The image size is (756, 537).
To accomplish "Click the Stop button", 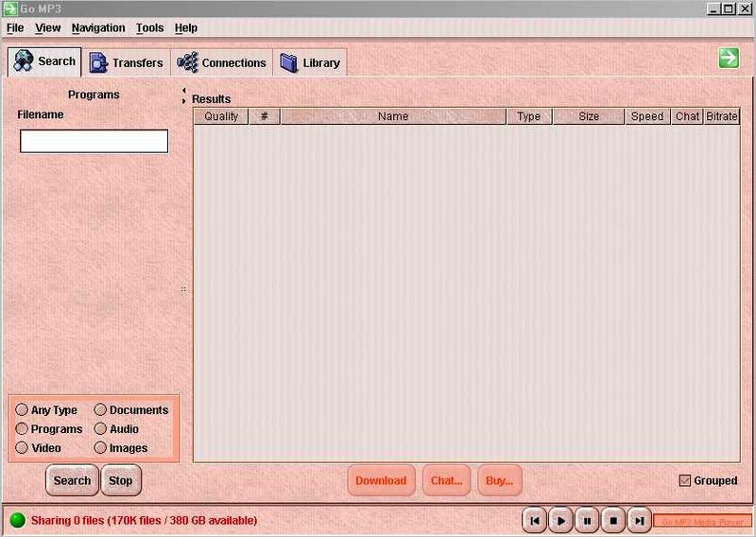I will pos(121,480).
